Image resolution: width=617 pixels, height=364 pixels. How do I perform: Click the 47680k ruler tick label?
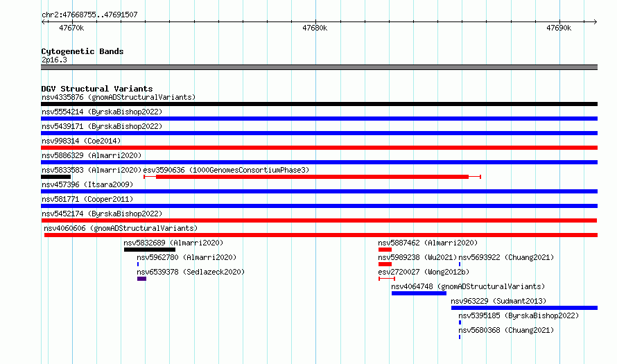click(x=315, y=28)
